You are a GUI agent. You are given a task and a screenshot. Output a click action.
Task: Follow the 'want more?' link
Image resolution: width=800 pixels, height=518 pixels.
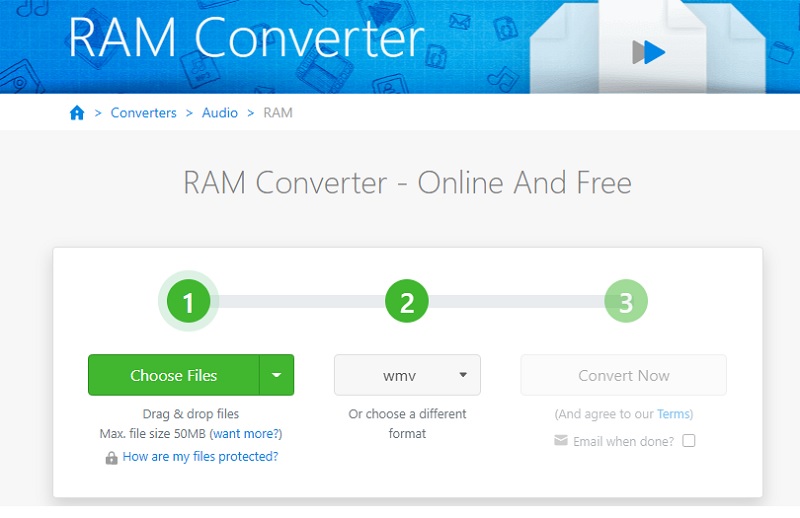(246, 434)
